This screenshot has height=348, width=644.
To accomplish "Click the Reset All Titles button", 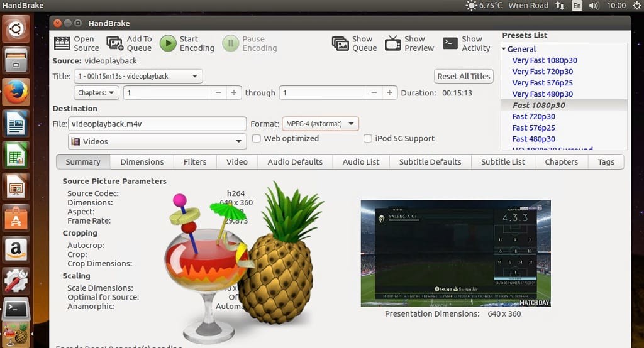I will 464,76.
